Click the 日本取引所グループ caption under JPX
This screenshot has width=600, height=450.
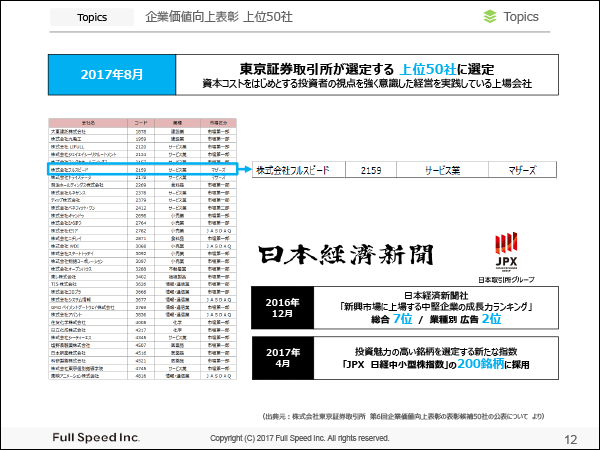click(506, 280)
